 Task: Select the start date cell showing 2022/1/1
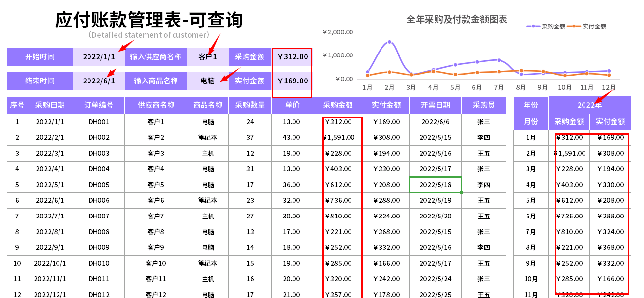point(98,57)
